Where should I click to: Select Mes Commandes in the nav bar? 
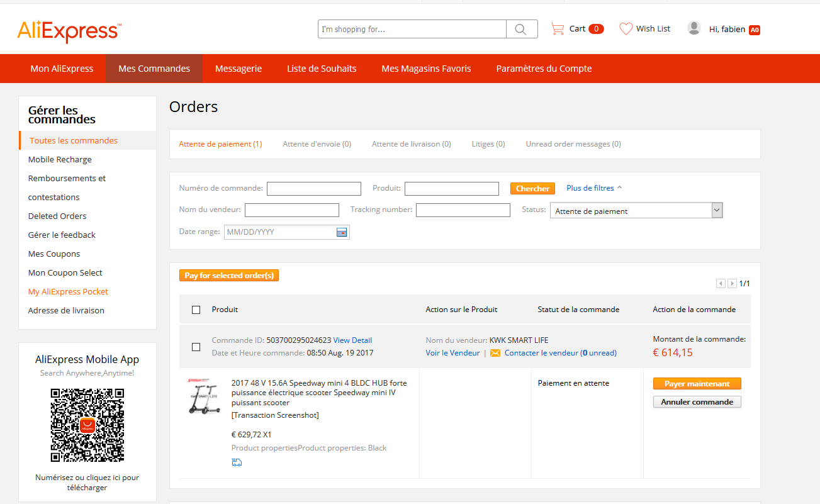(x=154, y=69)
